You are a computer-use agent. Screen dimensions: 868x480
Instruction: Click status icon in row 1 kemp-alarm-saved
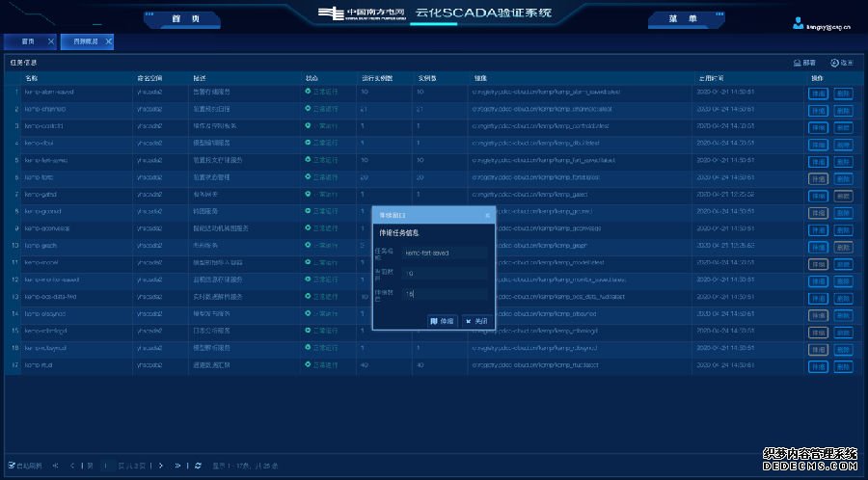pos(308,92)
